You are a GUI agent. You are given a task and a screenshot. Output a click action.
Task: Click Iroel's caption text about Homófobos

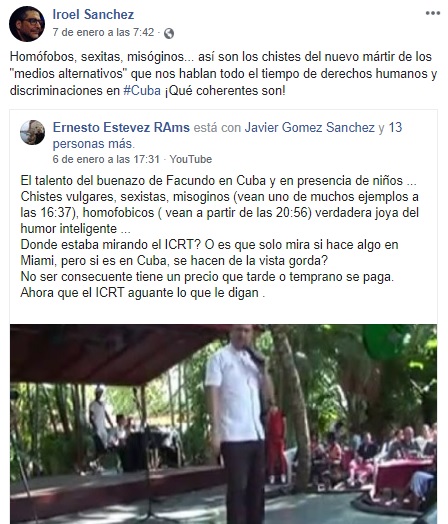point(223,74)
